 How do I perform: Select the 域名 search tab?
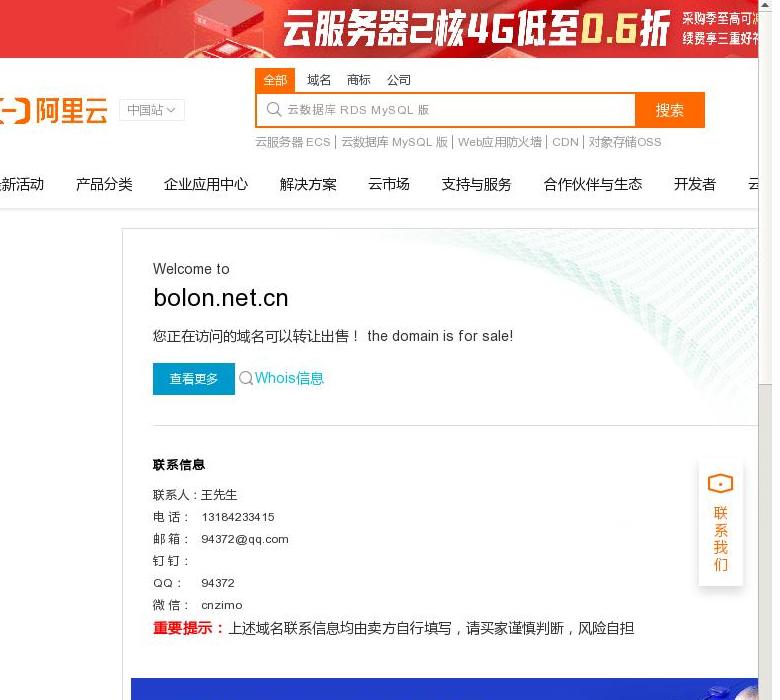319,80
